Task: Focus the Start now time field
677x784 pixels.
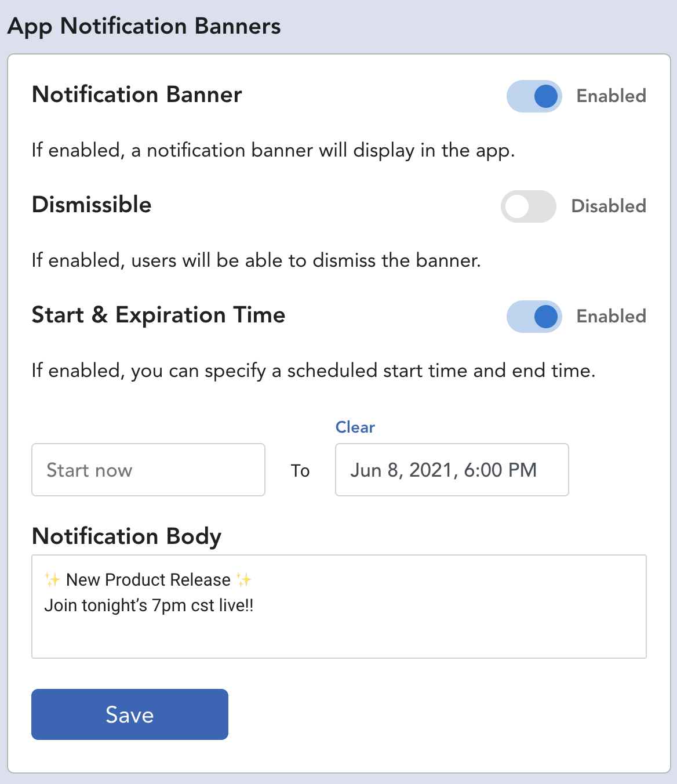Action: point(148,470)
